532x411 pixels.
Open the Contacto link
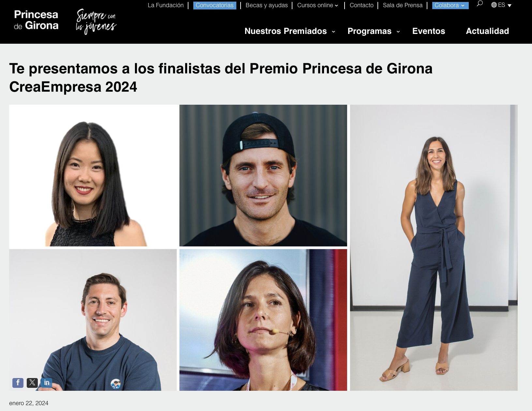[362, 5]
